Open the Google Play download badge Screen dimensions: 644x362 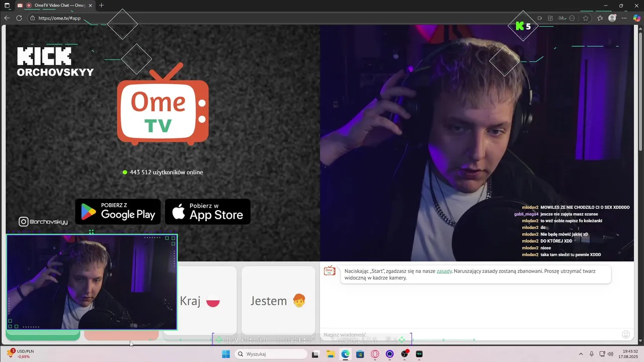118,212
